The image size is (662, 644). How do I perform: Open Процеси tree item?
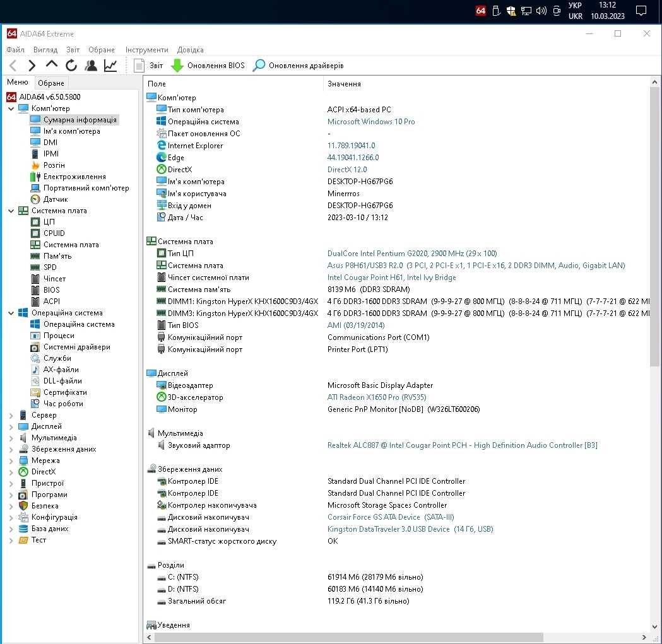pyautogui.click(x=59, y=336)
